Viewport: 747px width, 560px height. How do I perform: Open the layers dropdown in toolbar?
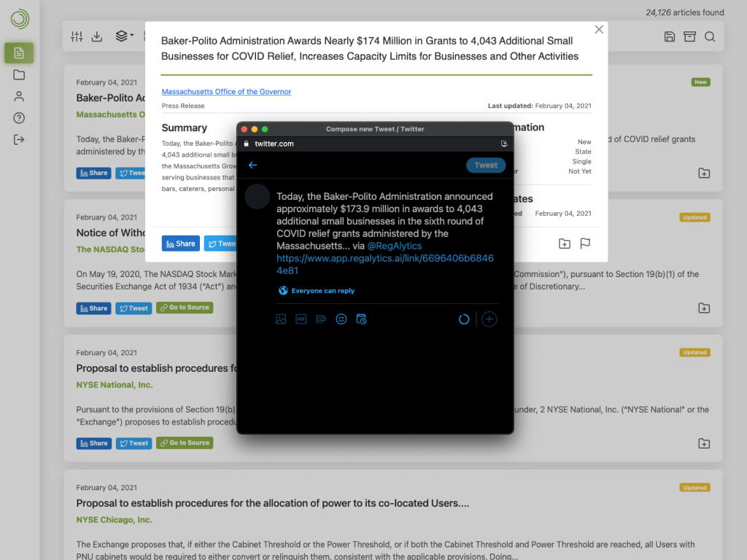(x=123, y=36)
